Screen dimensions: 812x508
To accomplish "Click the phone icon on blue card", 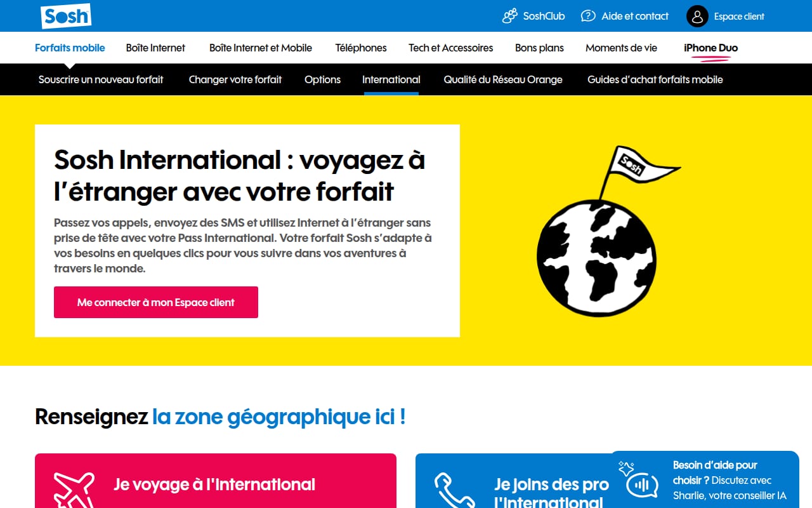I will click(x=454, y=490).
